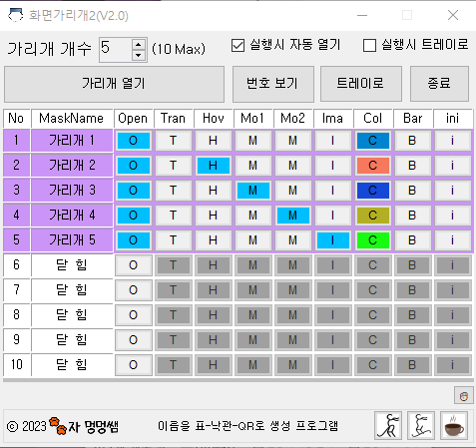The width and height of the screenshot is (476, 448).
Task: Toggle Open O for row 7
Action: point(133,290)
